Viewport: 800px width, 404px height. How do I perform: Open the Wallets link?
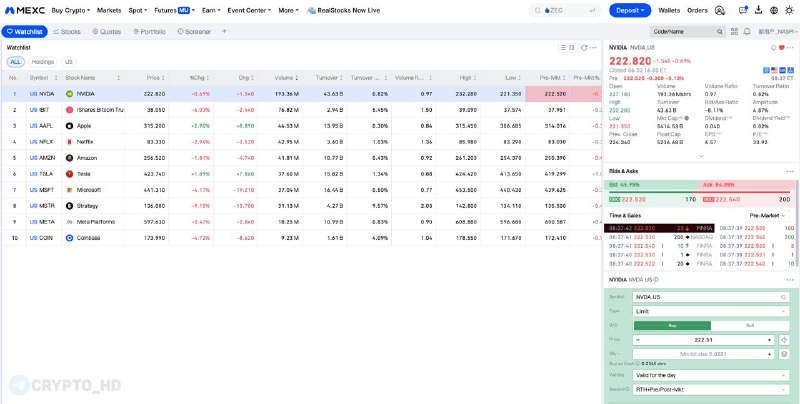click(669, 10)
